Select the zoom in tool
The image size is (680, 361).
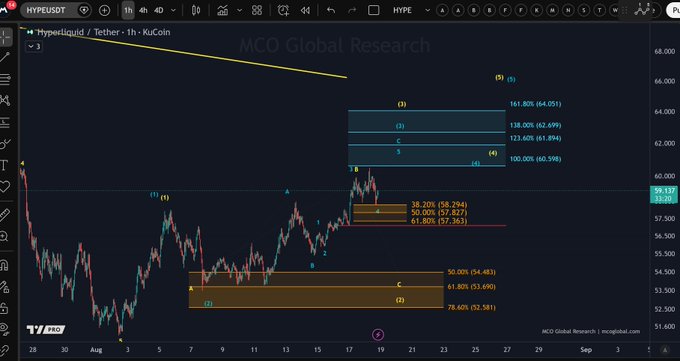coord(4,236)
